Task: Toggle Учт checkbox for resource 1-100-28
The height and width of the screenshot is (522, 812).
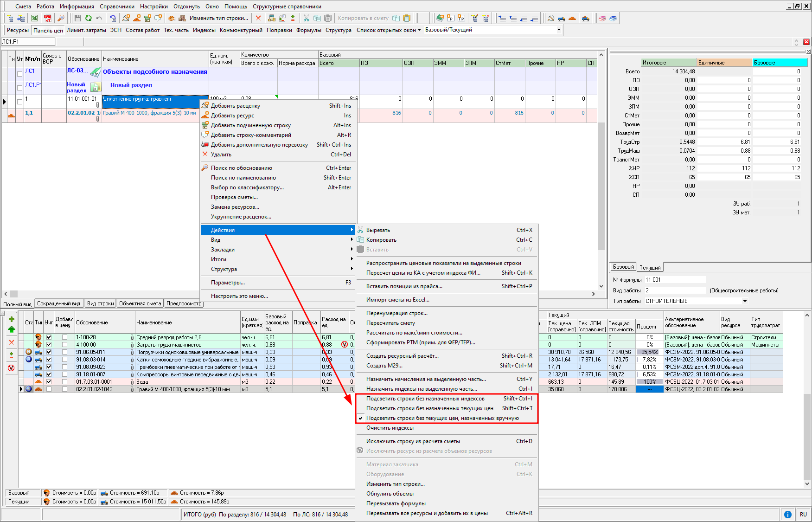Action: coord(49,337)
